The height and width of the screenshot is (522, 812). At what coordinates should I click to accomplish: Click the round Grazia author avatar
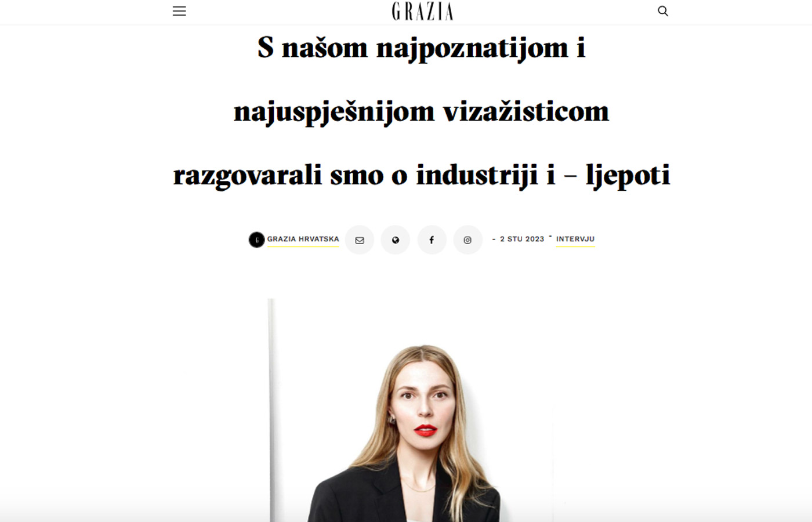tap(256, 240)
